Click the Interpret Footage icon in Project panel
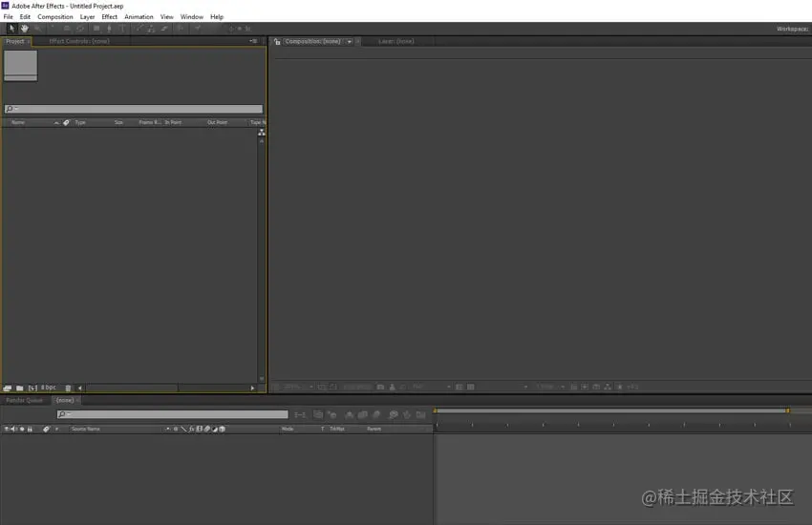 [x=7, y=388]
